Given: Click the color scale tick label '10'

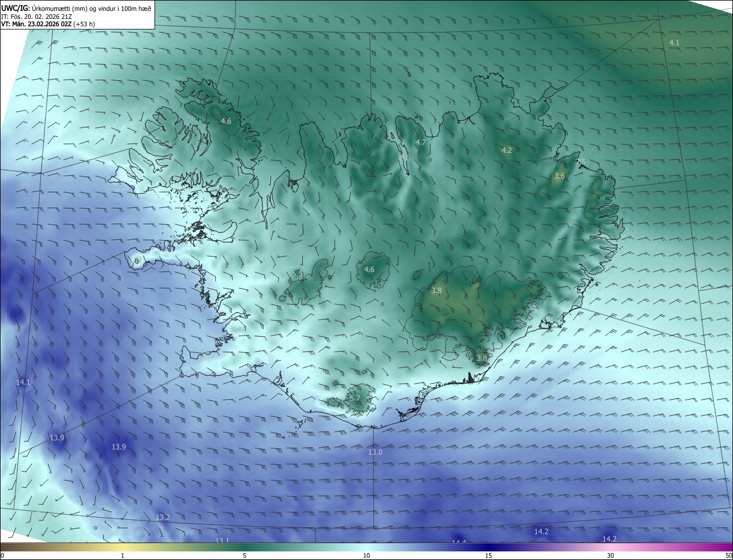Looking at the screenshot, I should tap(366, 555).
